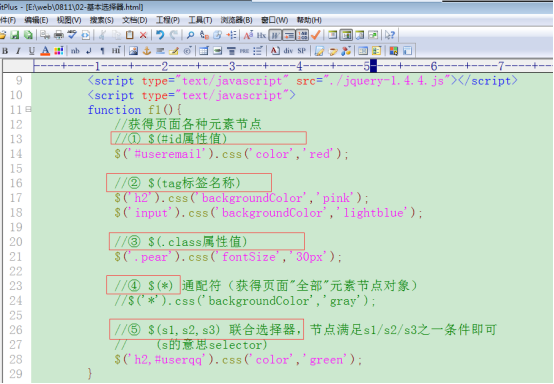
Task: Open the heading Hi tag dropdown
Action: (x=116, y=51)
